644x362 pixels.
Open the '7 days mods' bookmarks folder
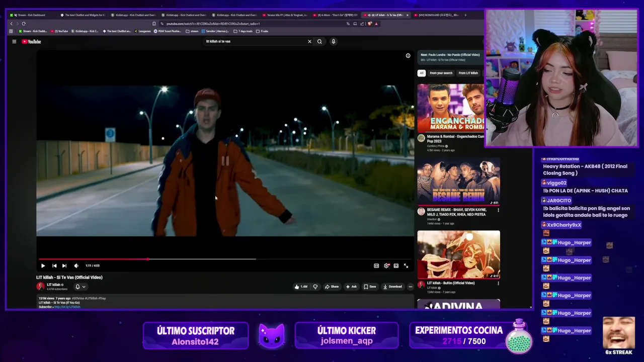[x=244, y=31]
